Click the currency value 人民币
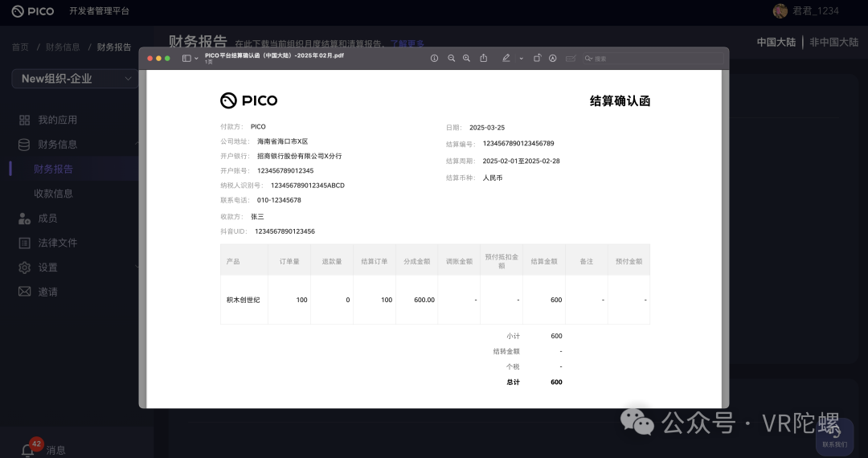This screenshot has height=458, width=868. tap(493, 178)
